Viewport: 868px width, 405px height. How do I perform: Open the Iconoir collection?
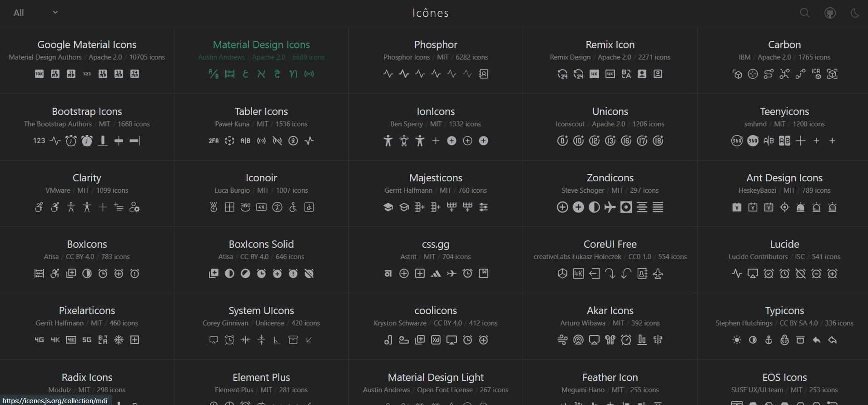click(261, 194)
